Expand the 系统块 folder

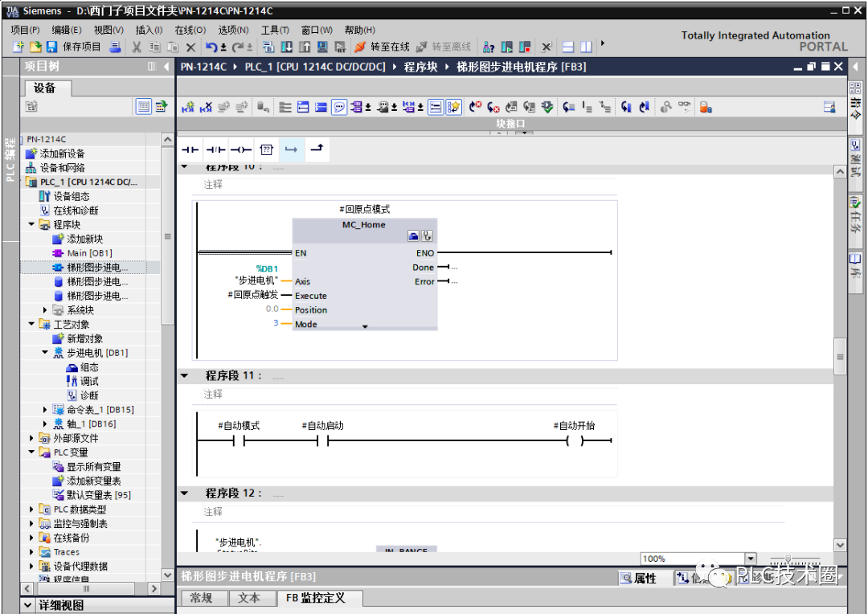coord(45,310)
